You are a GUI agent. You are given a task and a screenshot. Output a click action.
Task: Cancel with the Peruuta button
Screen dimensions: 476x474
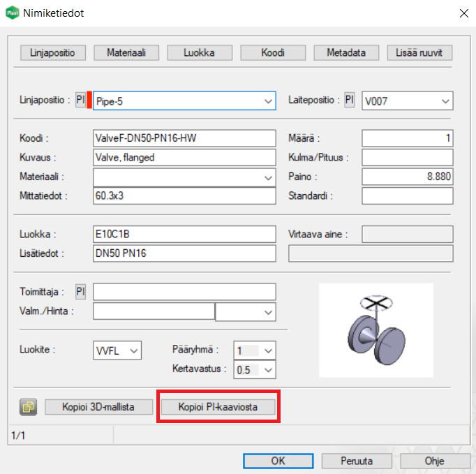[356, 461]
